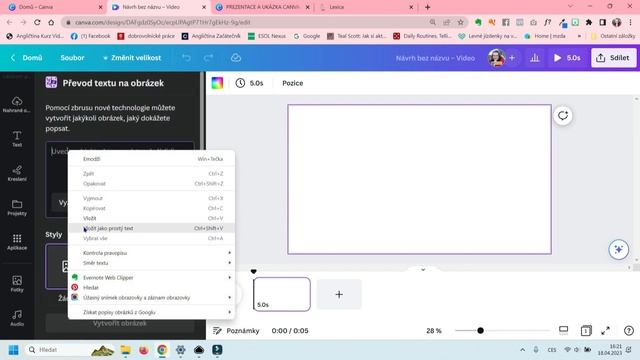
Task: Click the rotate refresh icon beside canvas
Action: (x=563, y=116)
